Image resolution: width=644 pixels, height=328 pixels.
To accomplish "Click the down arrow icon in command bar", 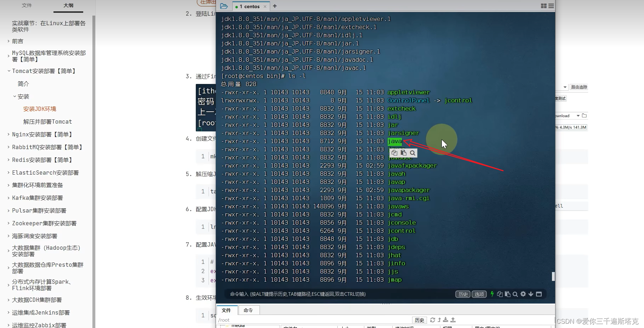I will point(531,294).
